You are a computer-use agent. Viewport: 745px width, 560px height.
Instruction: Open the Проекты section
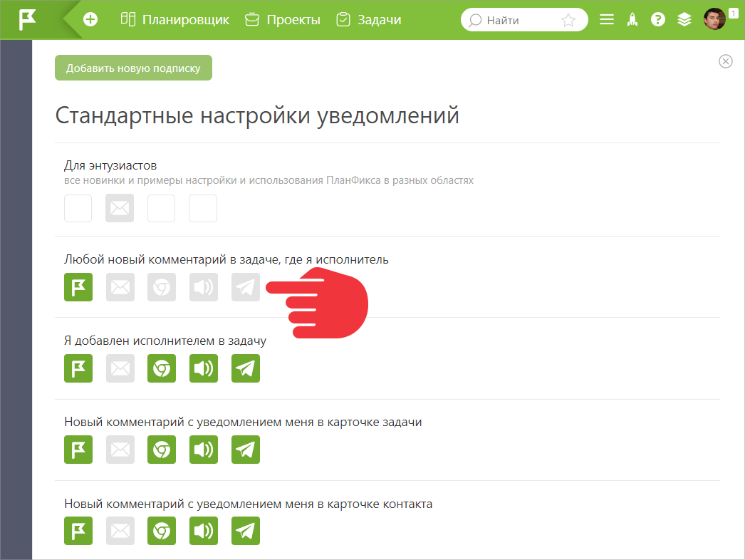[282, 19]
